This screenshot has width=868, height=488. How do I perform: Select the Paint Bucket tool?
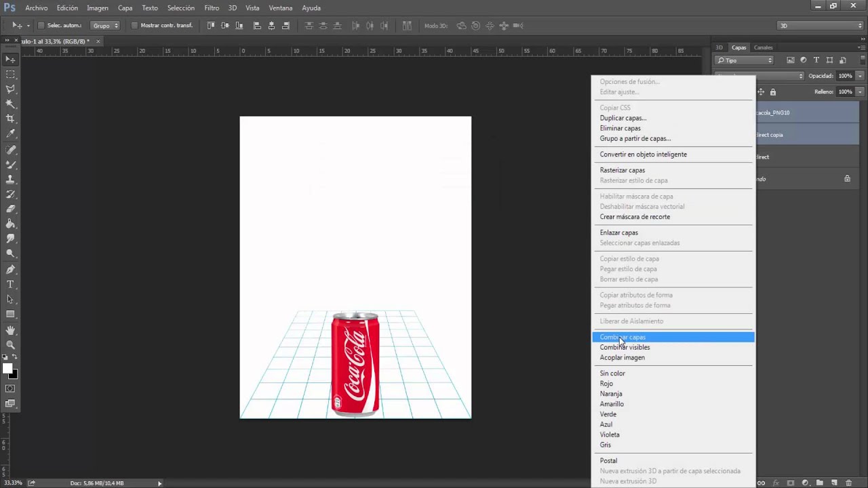pos(10,224)
